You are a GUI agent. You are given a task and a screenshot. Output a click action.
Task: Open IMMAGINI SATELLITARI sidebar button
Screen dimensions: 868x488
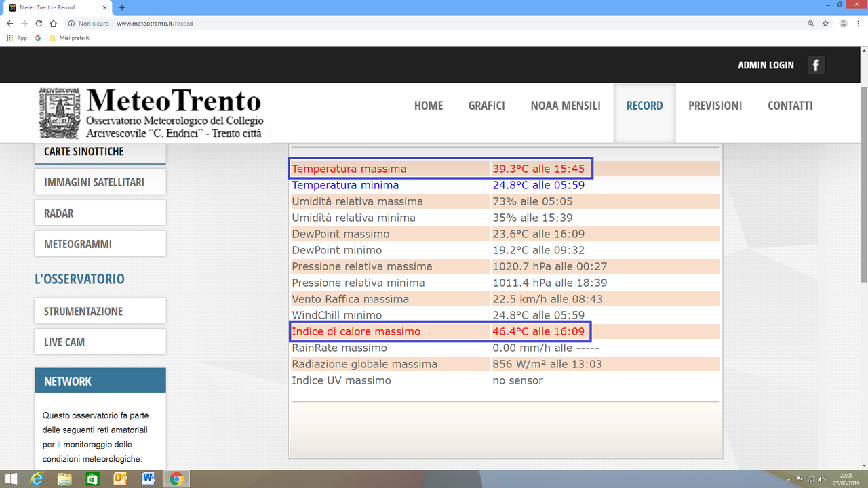100,182
